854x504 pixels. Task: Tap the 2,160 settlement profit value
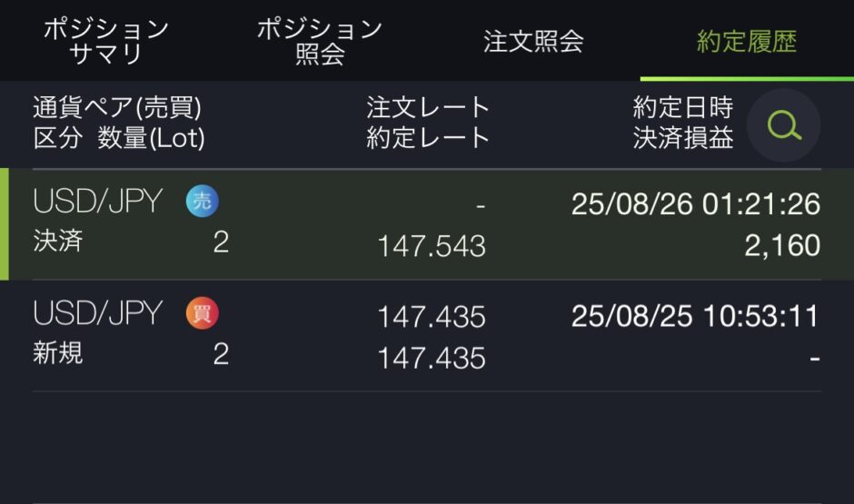[782, 245]
